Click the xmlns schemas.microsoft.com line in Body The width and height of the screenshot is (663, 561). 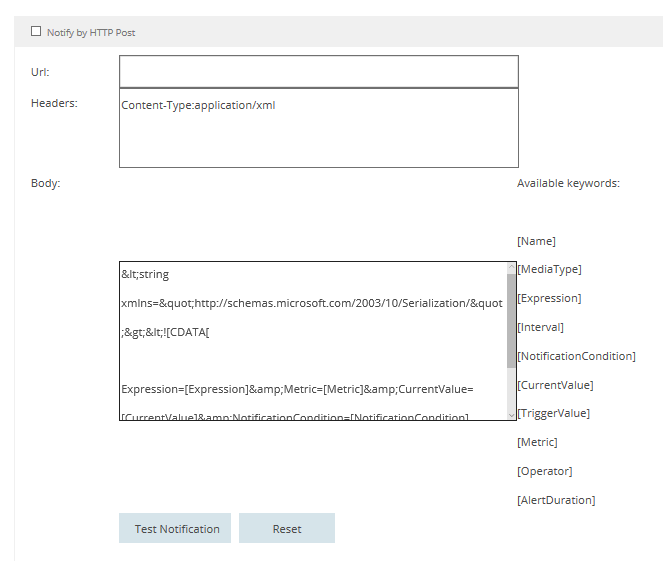click(x=312, y=303)
